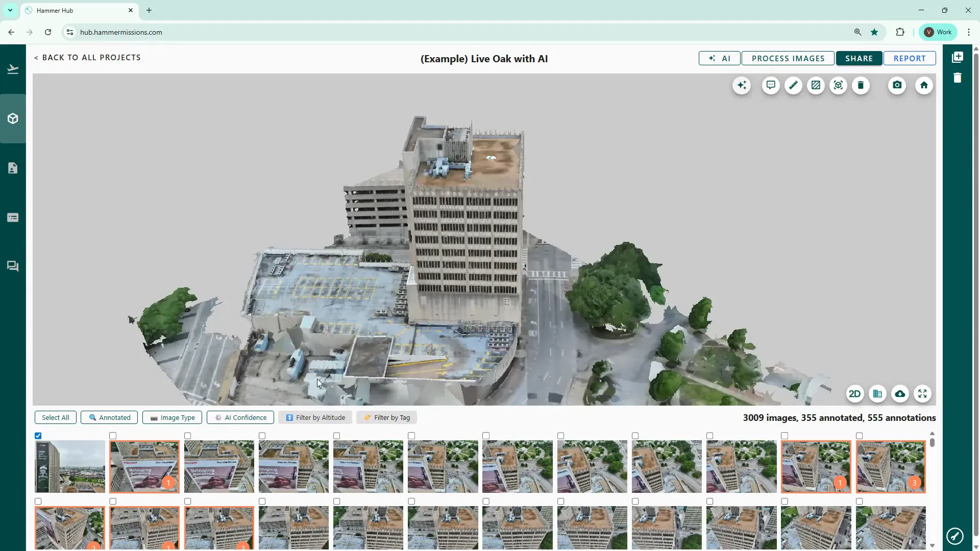
Task: Click cloud download icon in viewer
Action: point(900,394)
